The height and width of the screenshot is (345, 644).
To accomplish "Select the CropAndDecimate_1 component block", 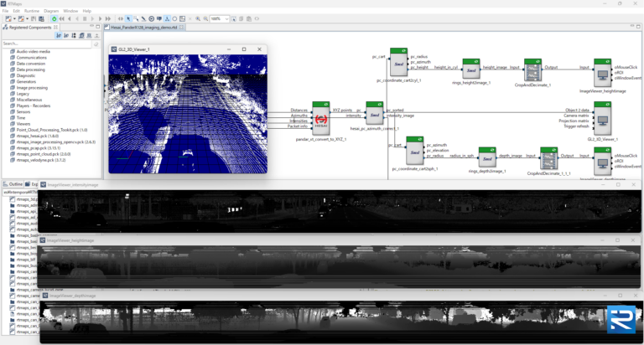I will (532, 70).
